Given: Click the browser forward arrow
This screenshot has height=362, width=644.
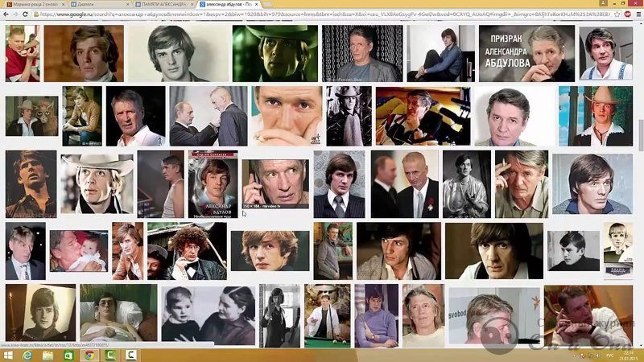Looking at the screenshot, I should [x=15, y=14].
